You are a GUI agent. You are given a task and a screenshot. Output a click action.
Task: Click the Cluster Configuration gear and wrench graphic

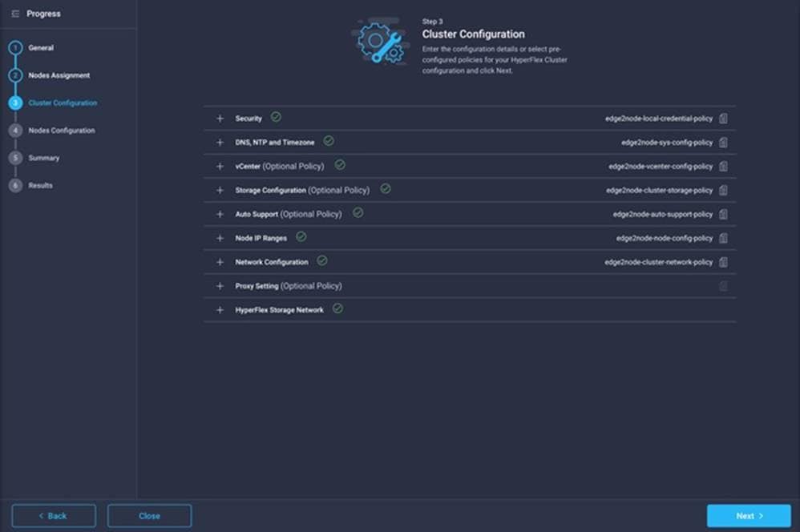point(381,42)
